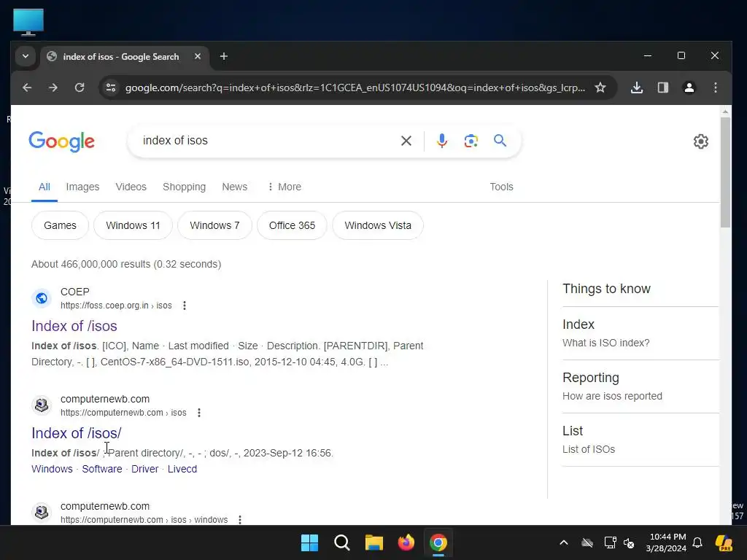Go forward to the next page

pos(53,87)
